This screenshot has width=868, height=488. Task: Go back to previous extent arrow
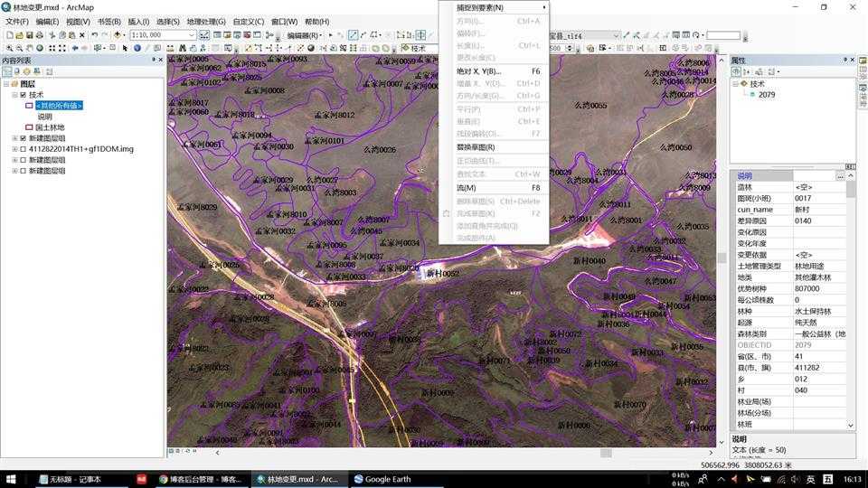point(75,48)
